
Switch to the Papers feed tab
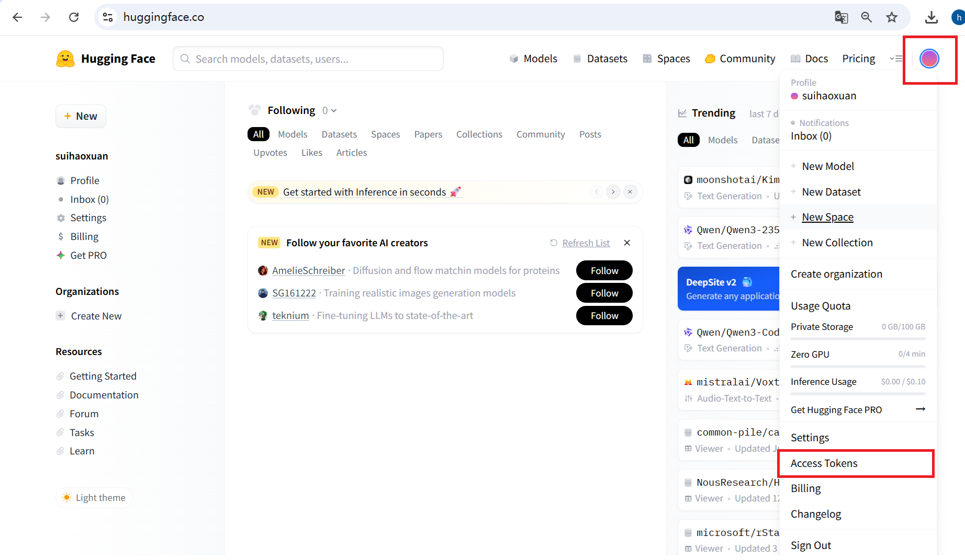pyautogui.click(x=428, y=134)
